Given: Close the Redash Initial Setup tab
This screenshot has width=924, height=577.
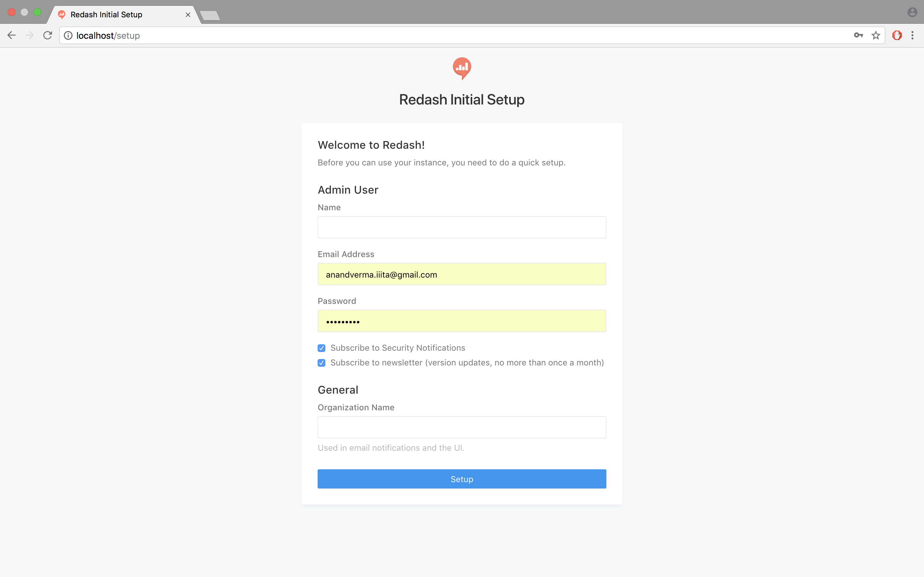Looking at the screenshot, I should pyautogui.click(x=188, y=14).
